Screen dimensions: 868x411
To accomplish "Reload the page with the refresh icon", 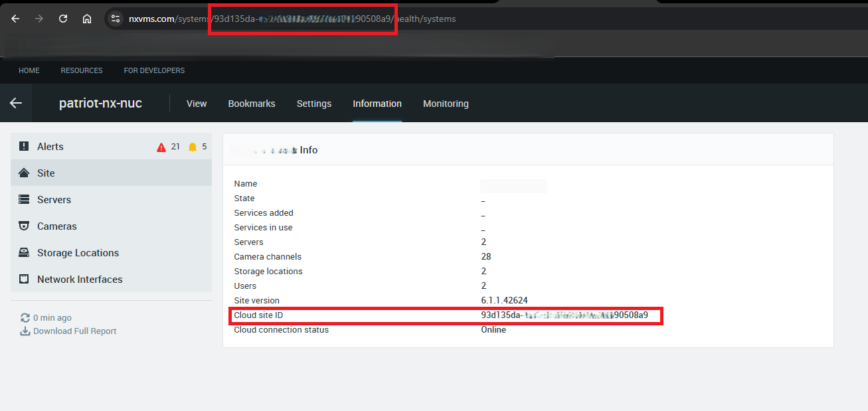I will coord(63,19).
